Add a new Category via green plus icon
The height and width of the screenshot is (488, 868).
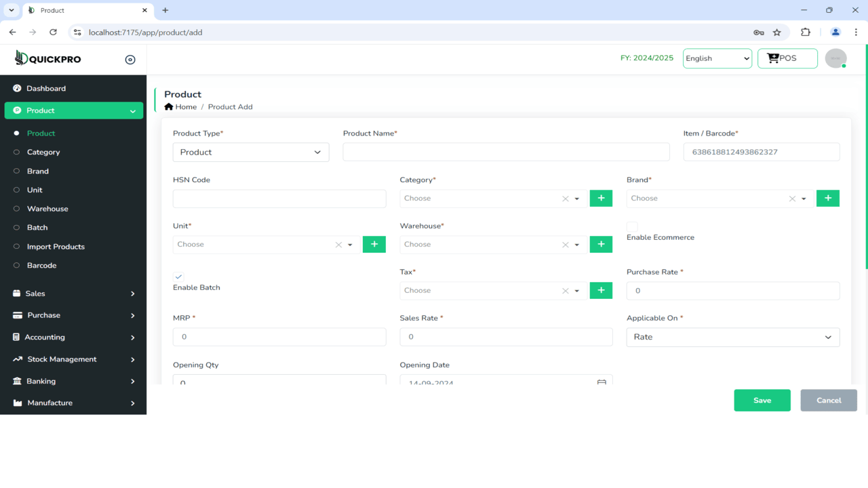pyautogui.click(x=601, y=198)
